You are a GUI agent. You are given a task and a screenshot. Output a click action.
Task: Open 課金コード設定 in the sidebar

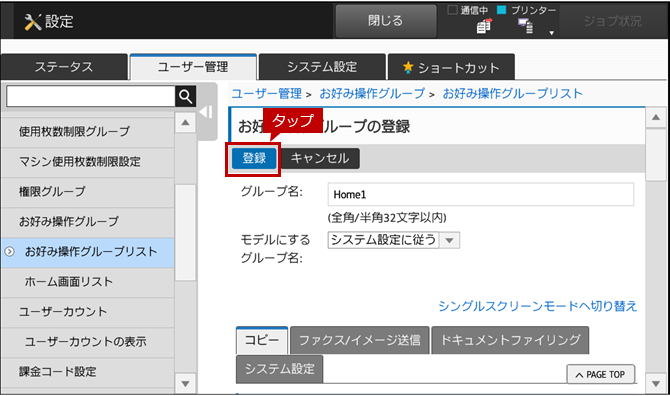88,372
